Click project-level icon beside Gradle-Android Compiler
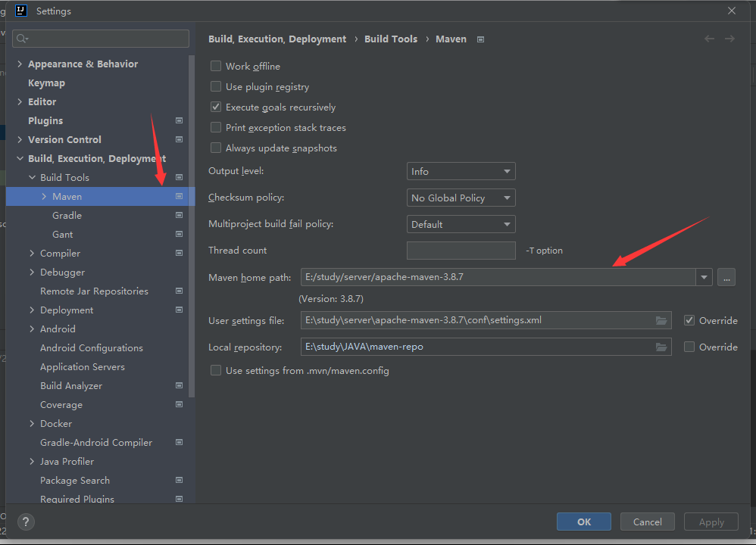Screen dimensions: 756x545 (179, 442)
